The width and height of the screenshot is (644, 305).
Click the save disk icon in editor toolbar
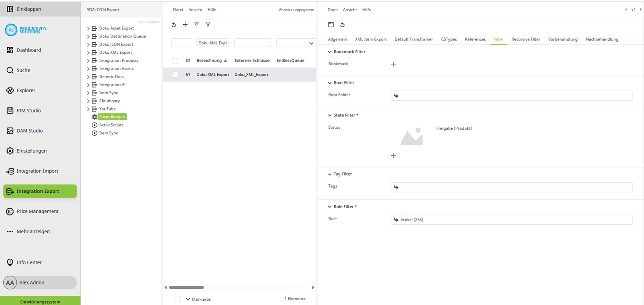(331, 25)
